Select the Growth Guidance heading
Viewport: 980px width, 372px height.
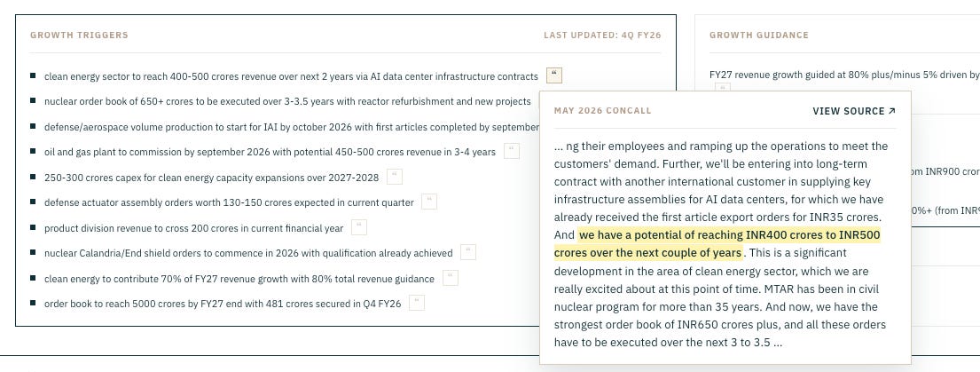click(759, 35)
